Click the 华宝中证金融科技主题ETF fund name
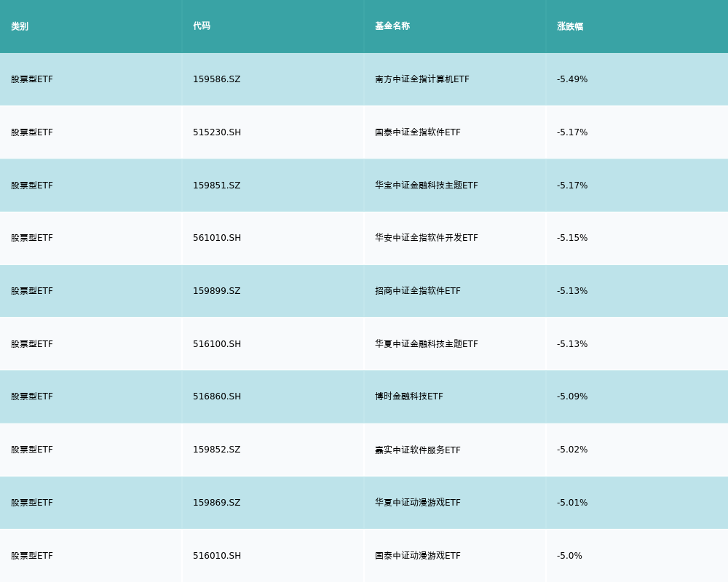Image resolution: width=728 pixels, height=582 pixels. coord(426,186)
